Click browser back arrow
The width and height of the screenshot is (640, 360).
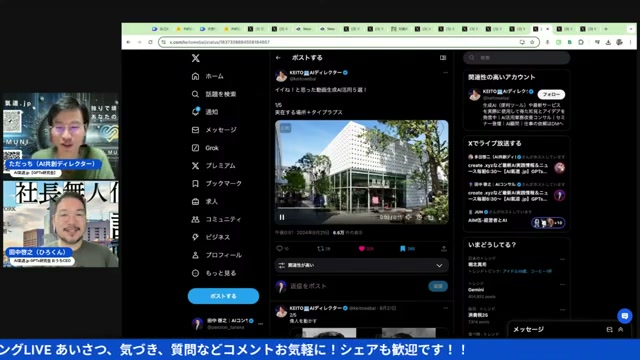pos(129,42)
